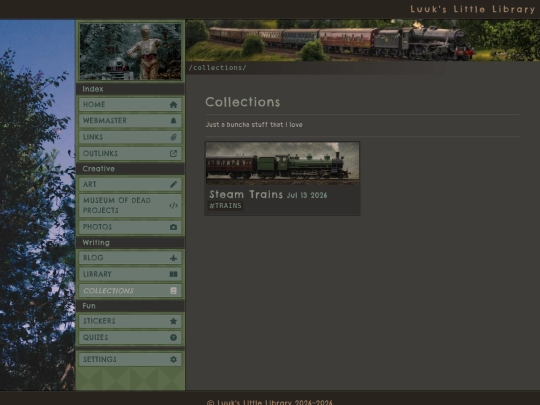The height and width of the screenshot is (405, 540).
Task: Open the green steam locomotive thumbnail
Action: pyautogui.click(x=282, y=163)
